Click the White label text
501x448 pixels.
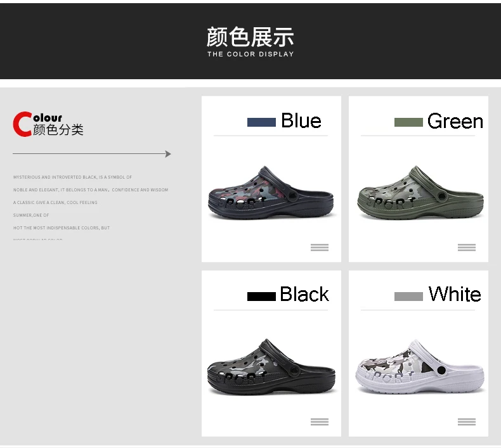[455, 294]
